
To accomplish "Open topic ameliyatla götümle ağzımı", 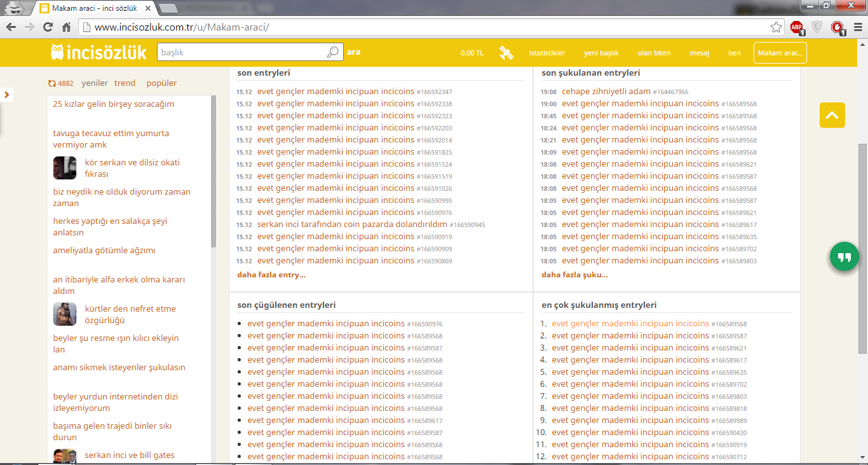I will [x=104, y=251].
